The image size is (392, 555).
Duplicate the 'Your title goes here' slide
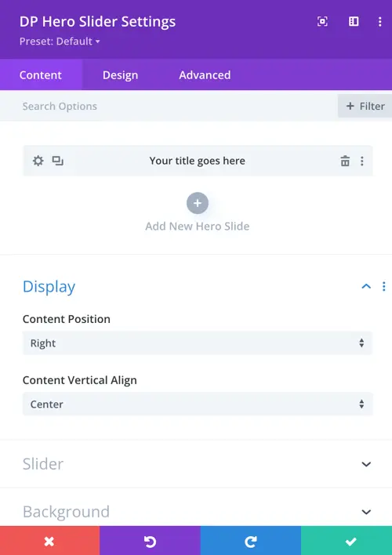(58, 161)
